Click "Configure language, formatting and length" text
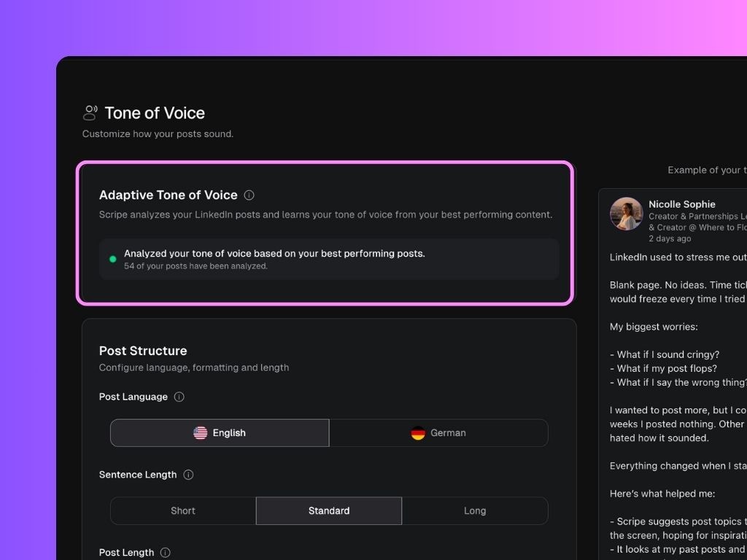 coord(194,367)
